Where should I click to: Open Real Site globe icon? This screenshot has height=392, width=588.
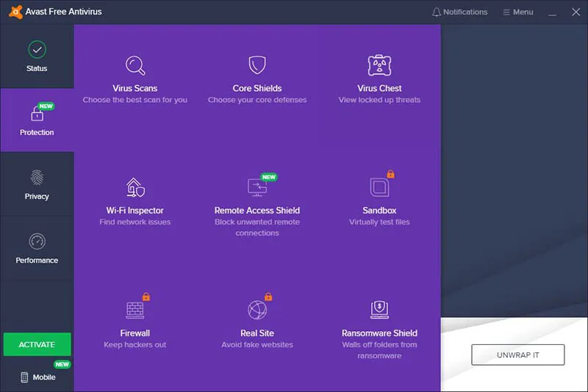257,309
